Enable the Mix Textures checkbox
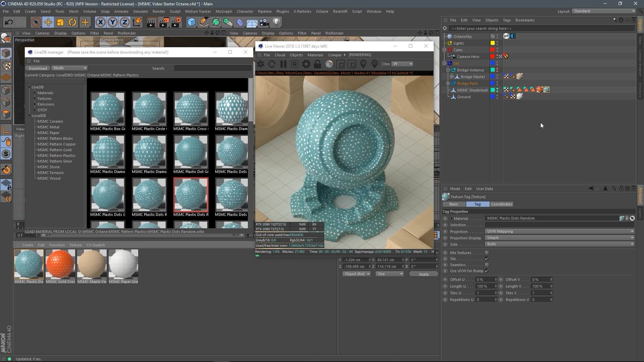This screenshot has height=362, width=644. pyautogui.click(x=487, y=253)
